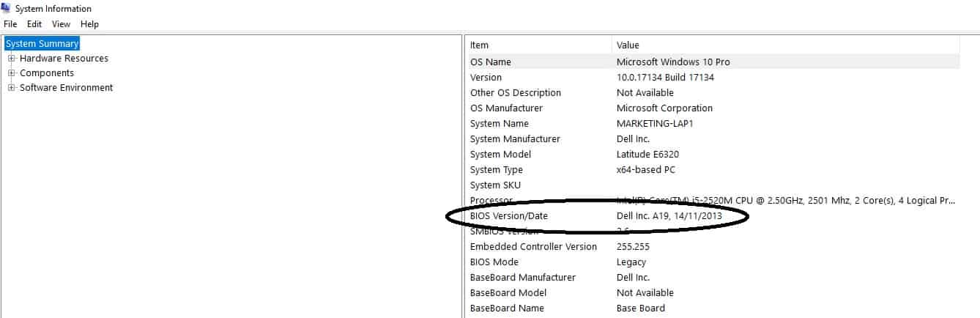Expand the Software Environment node

(12, 88)
